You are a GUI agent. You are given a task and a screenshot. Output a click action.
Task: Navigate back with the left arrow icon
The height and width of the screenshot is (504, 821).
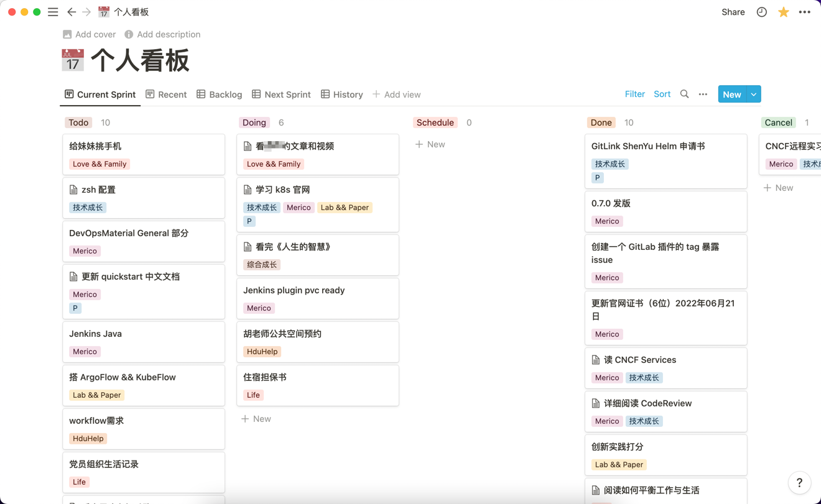(x=72, y=12)
